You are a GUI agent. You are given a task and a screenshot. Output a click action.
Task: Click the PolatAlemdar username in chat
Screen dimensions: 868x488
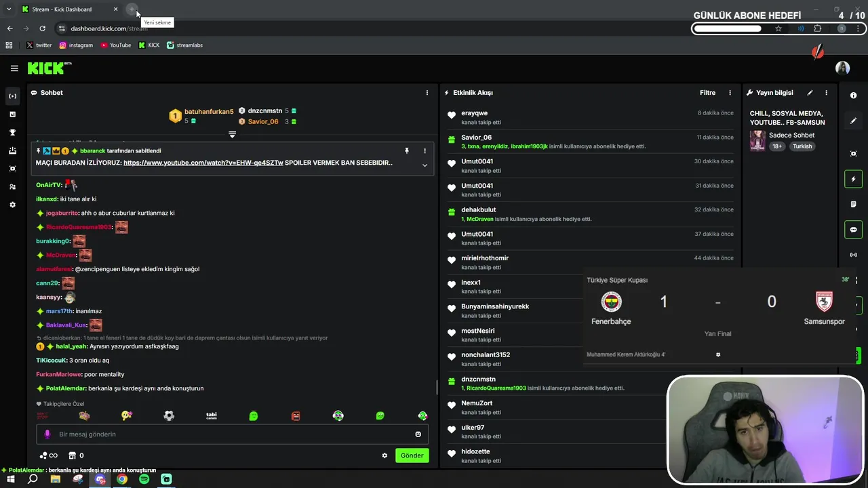(66, 388)
